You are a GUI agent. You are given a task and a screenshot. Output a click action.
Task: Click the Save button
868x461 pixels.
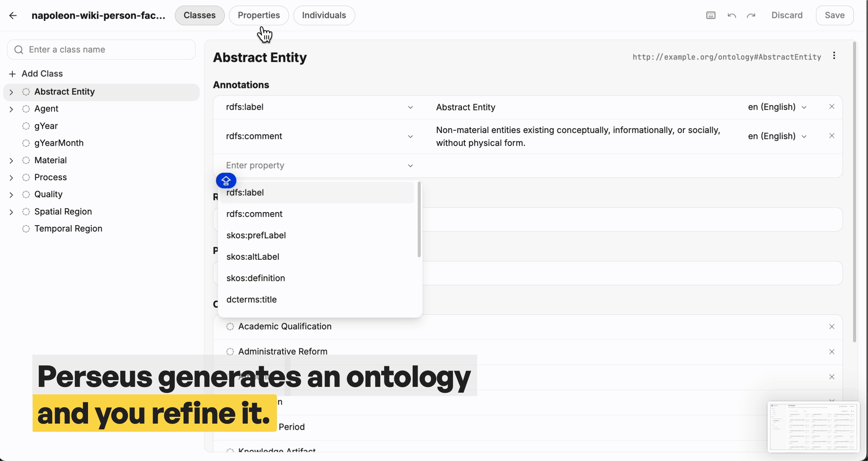click(x=835, y=15)
